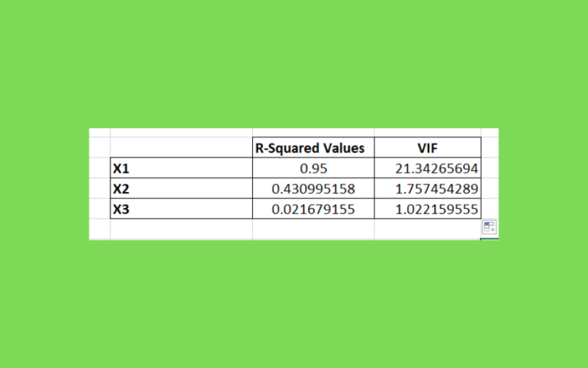Select the VIF header cell
Viewport: 588px width, 368px height.
point(428,148)
